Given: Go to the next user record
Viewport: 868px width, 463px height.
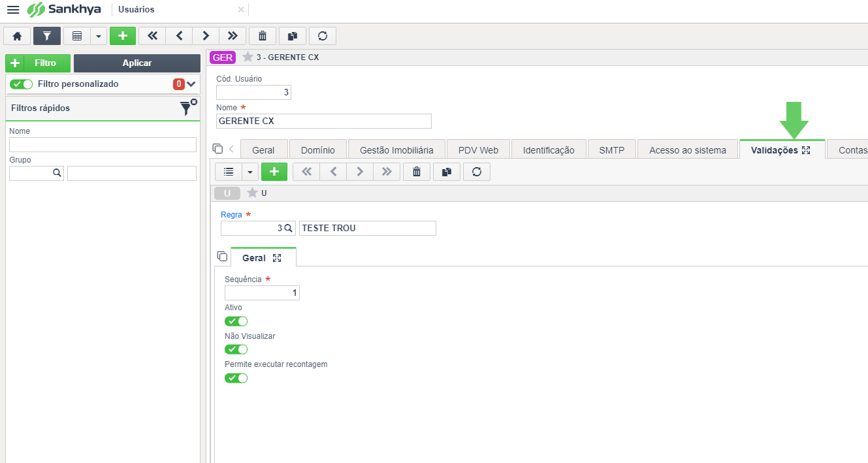Looking at the screenshot, I should (206, 36).
